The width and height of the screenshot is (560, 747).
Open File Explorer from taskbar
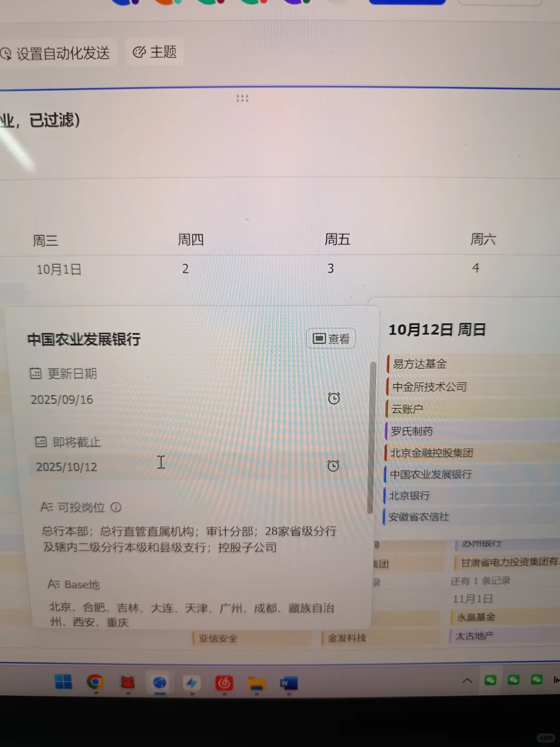(x=256, y=684)
